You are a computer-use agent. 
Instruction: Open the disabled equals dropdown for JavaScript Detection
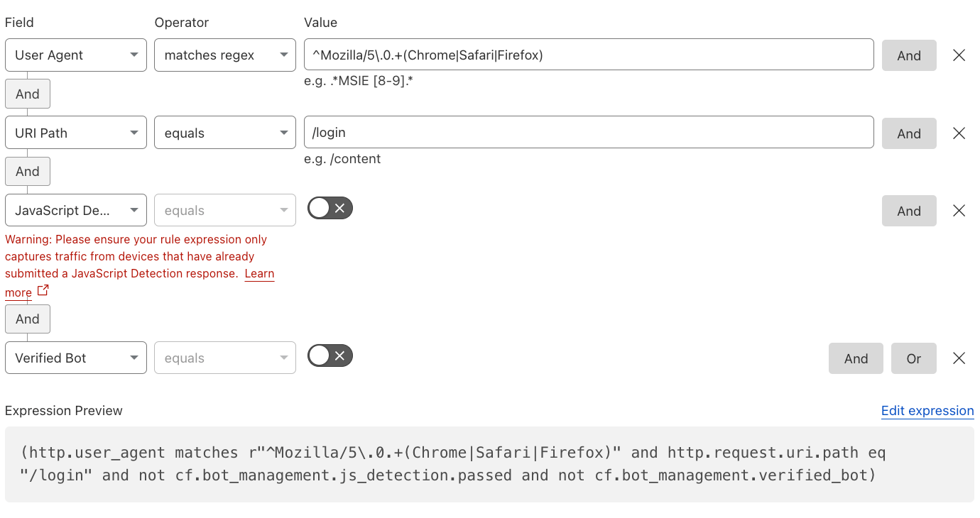click(x=225, y=210)
